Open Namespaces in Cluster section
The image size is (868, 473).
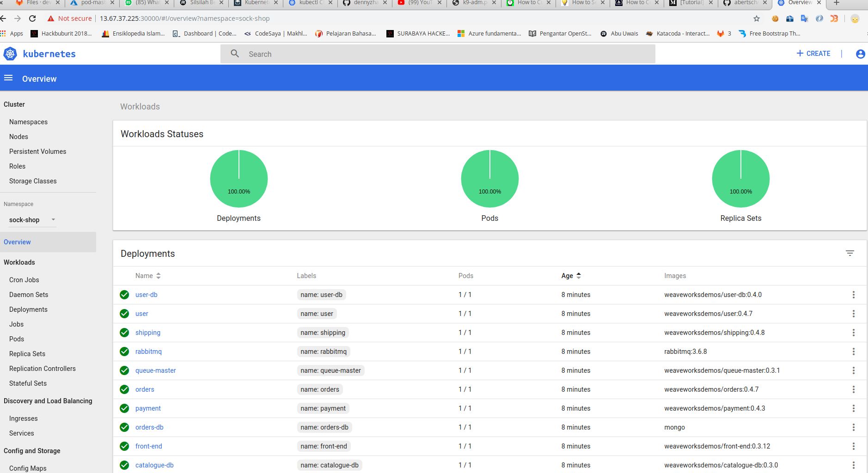coord(28,122)
